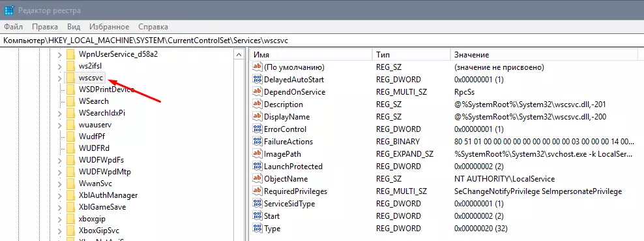Image resolution: width=644 pixels, height=241 pixels.
Task: Sort by the Тип column header
Action: tap(411, 55)
